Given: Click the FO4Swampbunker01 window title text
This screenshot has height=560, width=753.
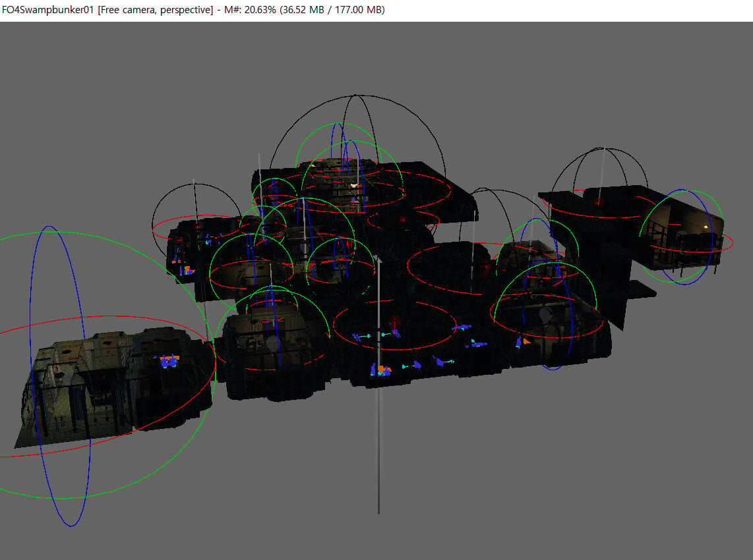Looking at the screenshot, I should 47,10.
